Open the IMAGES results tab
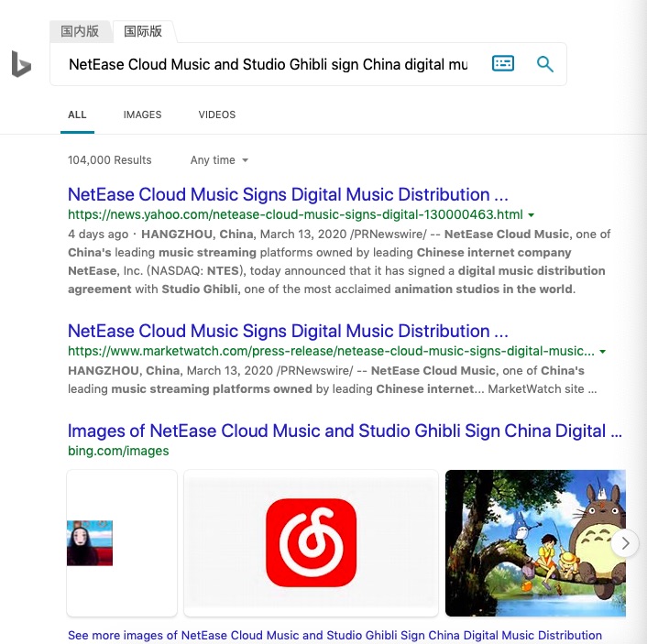Viewport: 647px width, 644px height. [142, 115]
